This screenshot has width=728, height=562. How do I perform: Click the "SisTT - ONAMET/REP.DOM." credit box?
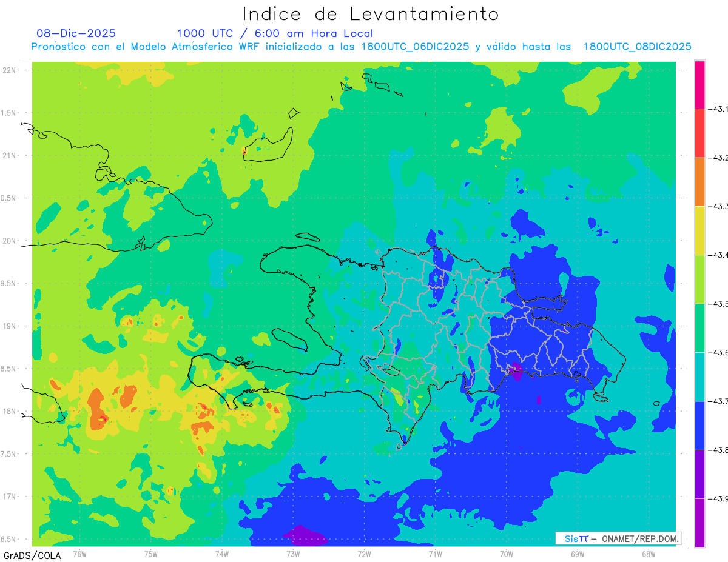(619, 538)
